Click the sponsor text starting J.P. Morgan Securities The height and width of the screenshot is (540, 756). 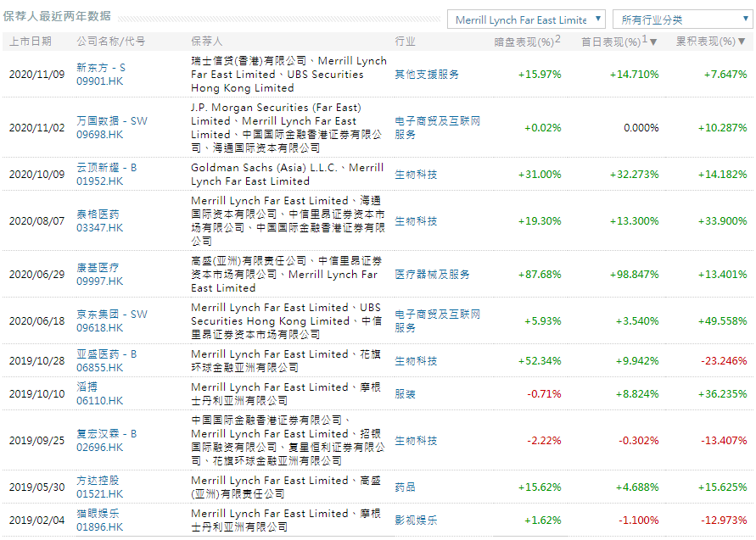(287, 128)
